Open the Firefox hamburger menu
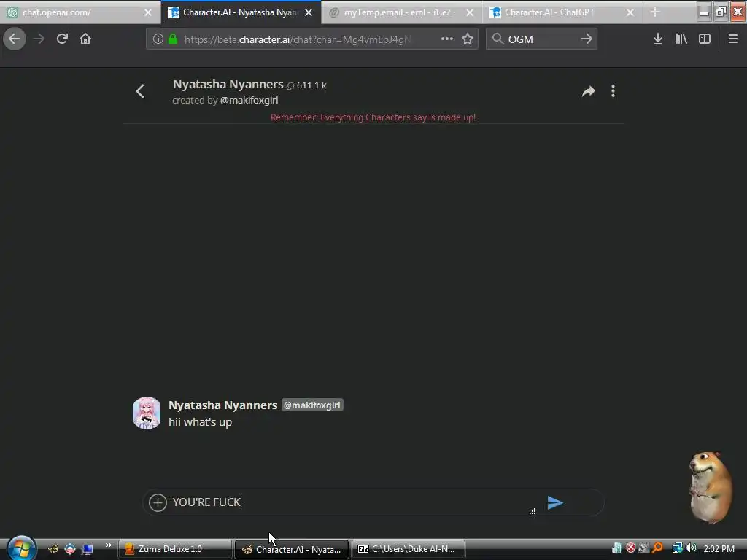The height and width of the screenshot is (560, 747). tap(732, 39)
